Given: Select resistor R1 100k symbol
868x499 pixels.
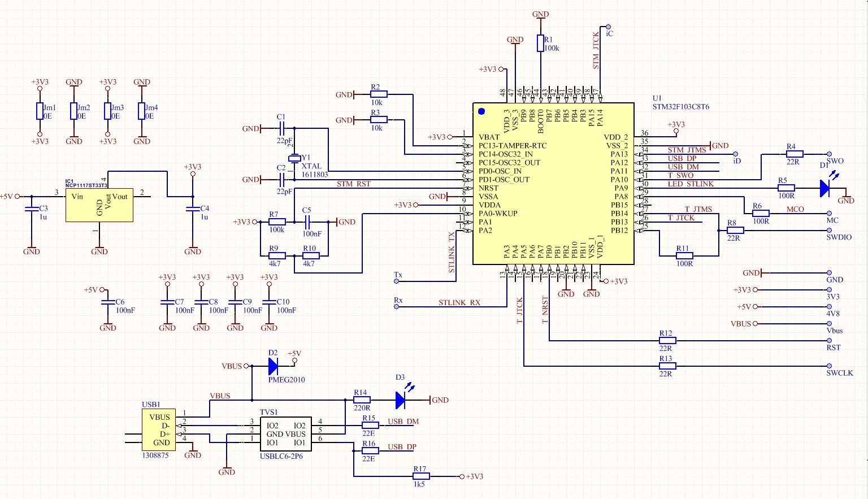Looking at the screenshot, I should coord(540,44).
